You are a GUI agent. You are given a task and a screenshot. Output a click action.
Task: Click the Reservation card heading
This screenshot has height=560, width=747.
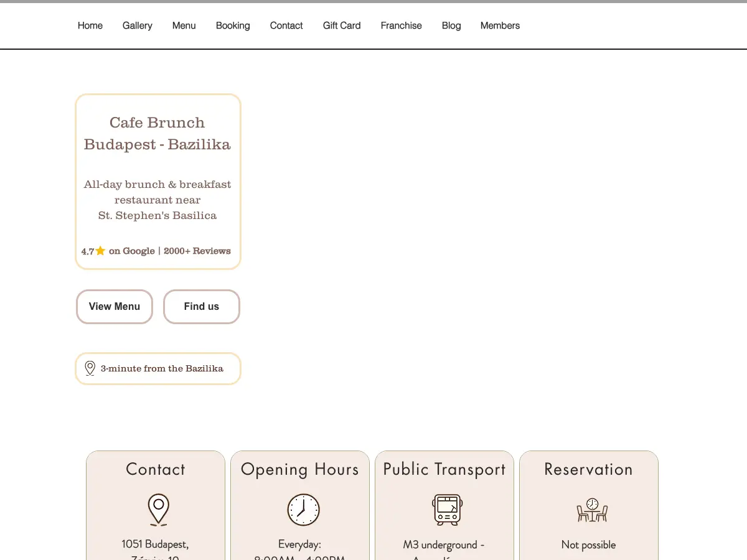(x=588, y=469)
